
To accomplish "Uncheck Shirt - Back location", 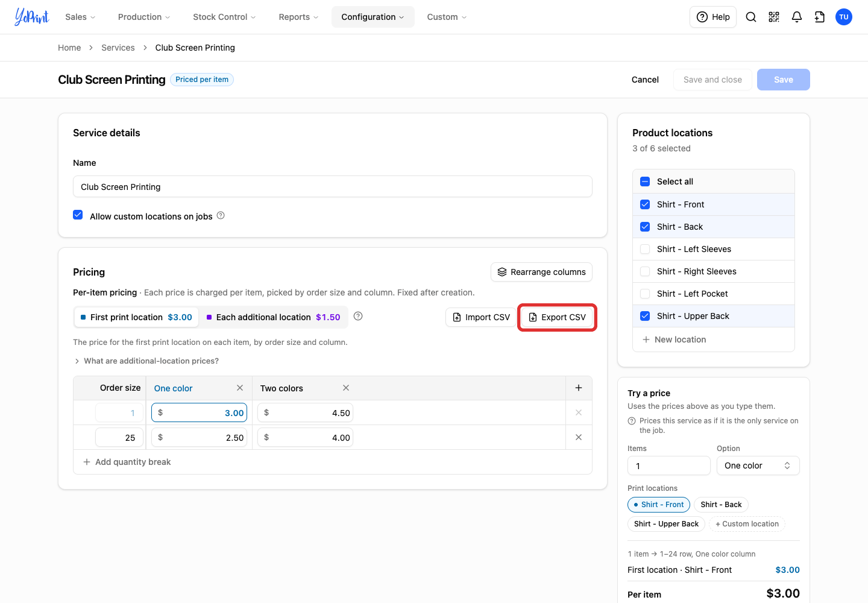I will [645, 227].
